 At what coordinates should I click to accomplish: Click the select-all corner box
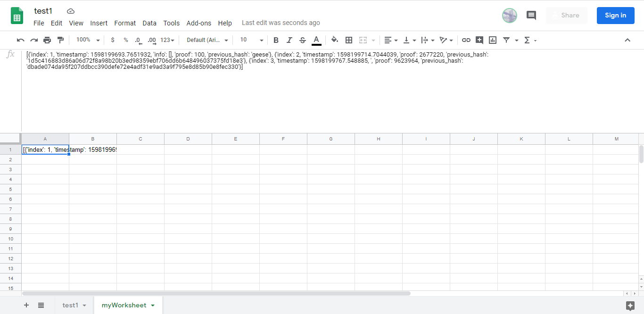(x=10, y=139)
